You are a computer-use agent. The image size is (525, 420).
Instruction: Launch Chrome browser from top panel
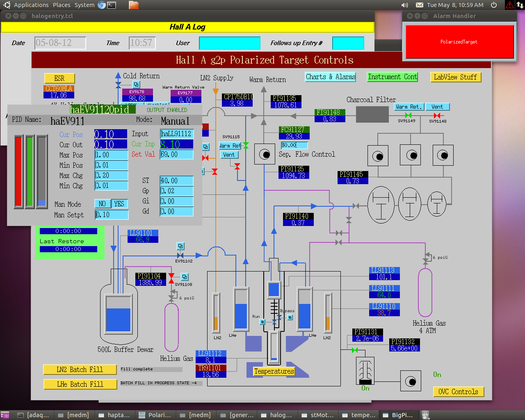coord(102,5)
